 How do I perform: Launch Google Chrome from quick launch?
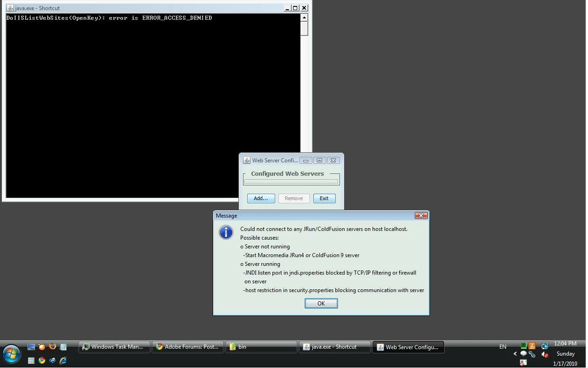click(42, 360)
